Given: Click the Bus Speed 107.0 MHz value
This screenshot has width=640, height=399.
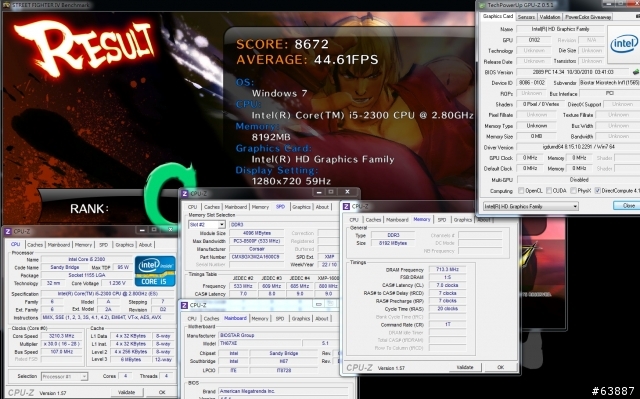Looking at the screenshot, I should point(61,352).
